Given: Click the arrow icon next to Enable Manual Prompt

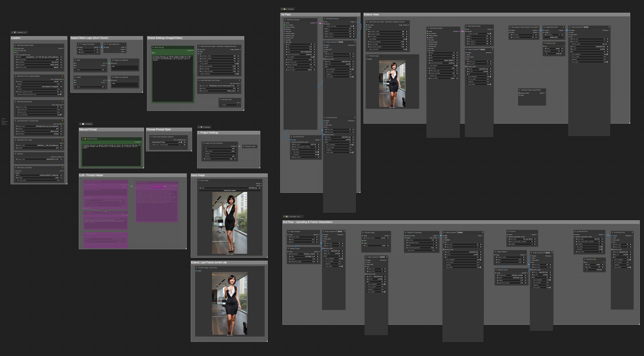Looking at the screenshot, I should (184, 142).
